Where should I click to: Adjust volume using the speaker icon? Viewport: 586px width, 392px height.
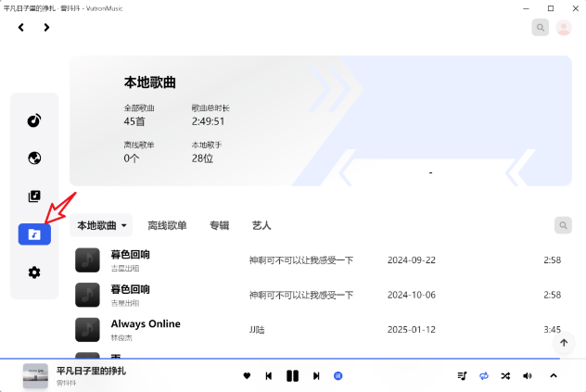click(528, 376)
